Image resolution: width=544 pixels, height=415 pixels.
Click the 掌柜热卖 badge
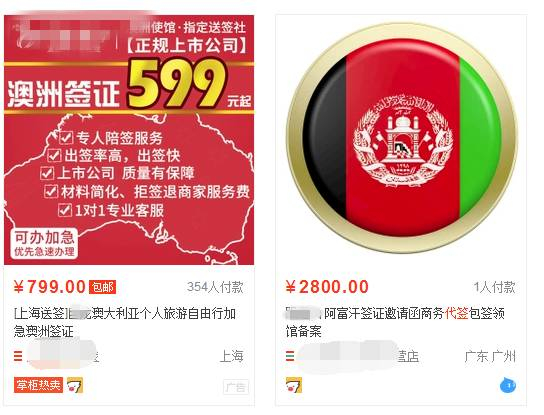click(x=39, y=385)
